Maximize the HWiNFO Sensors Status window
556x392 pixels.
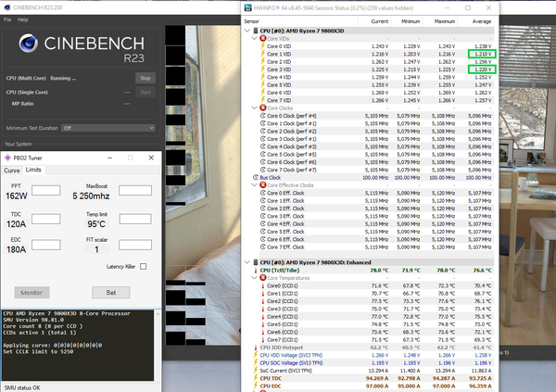click(468, 7)
